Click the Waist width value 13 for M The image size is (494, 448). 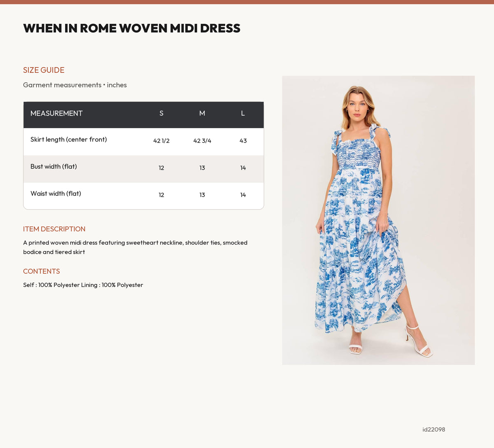[x=202, y=195]
